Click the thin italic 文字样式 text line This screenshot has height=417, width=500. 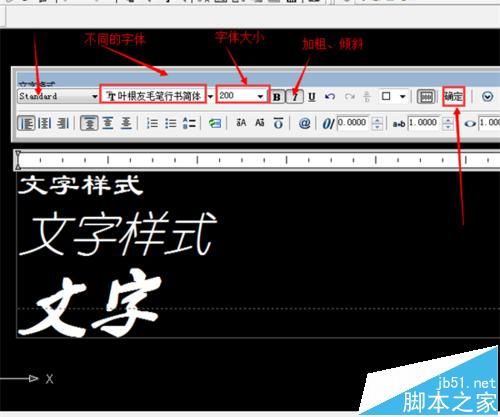pos(118,234)
